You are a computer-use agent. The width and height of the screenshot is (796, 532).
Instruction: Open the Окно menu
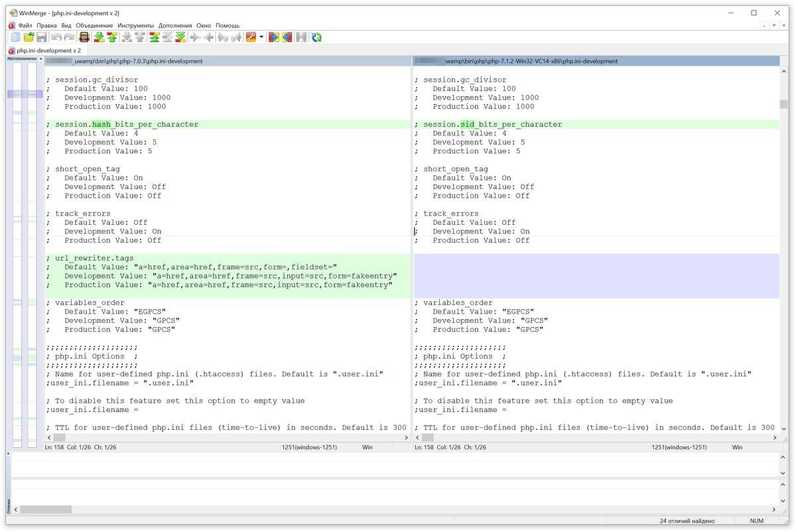pos(204,25)
